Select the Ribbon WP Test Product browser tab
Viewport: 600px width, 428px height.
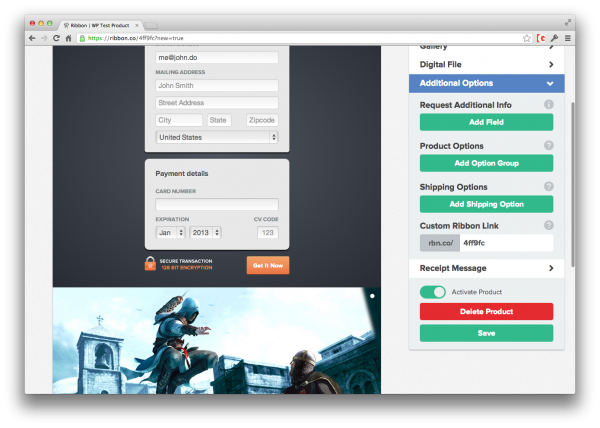[x=100, y=25]
